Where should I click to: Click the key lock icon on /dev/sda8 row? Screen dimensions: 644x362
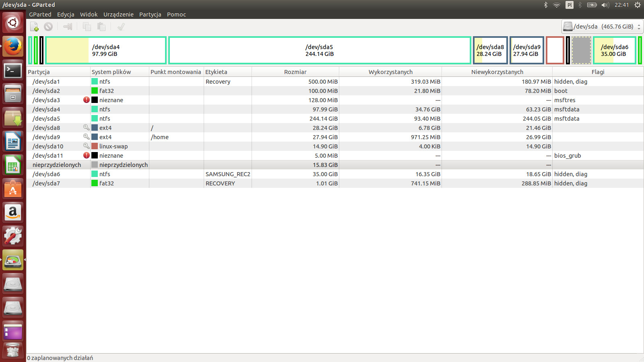tap(87, 128)
